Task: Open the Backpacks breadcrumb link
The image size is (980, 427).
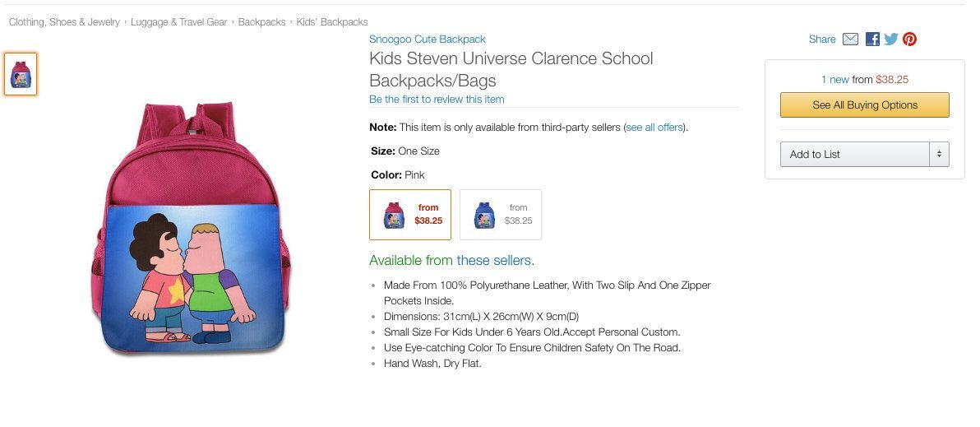Action: [262, 22]
